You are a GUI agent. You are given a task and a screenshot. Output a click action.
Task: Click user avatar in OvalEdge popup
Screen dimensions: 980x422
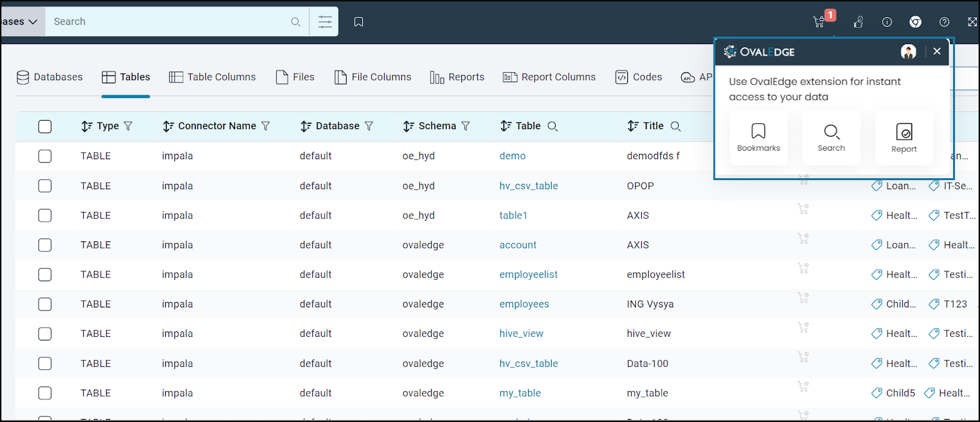[x=908, y=51]
